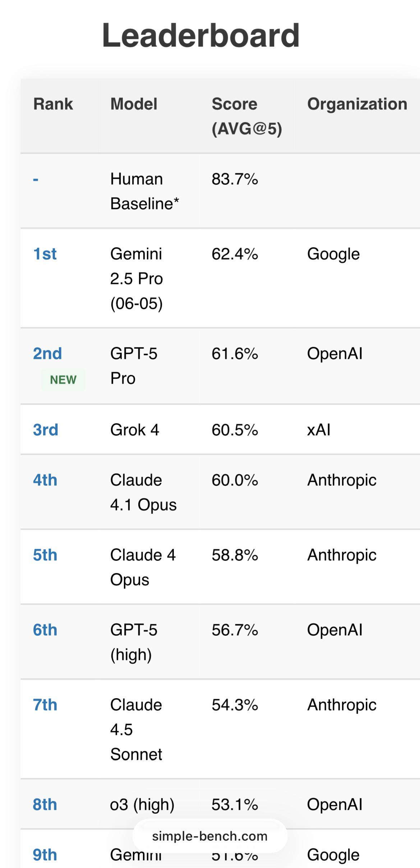Click the 9th rank link
This screenshot has height=868, width=420.
(45, 855)
